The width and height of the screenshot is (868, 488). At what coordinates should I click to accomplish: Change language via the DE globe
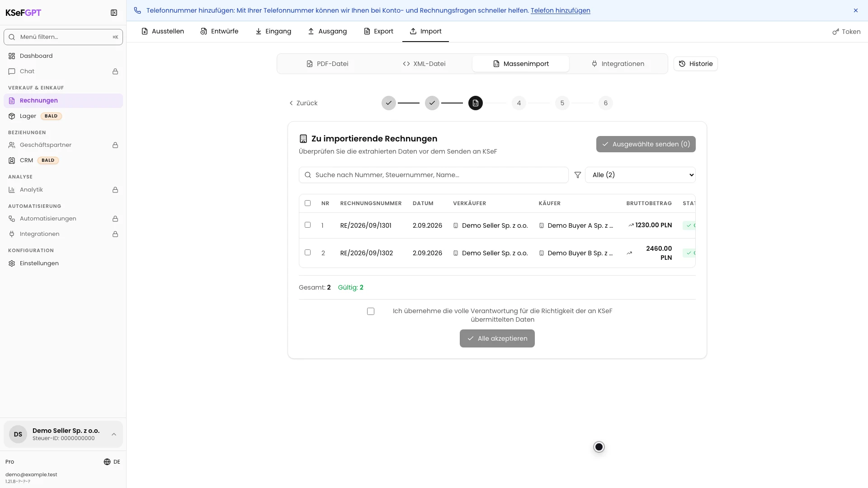tap(112, 462)
